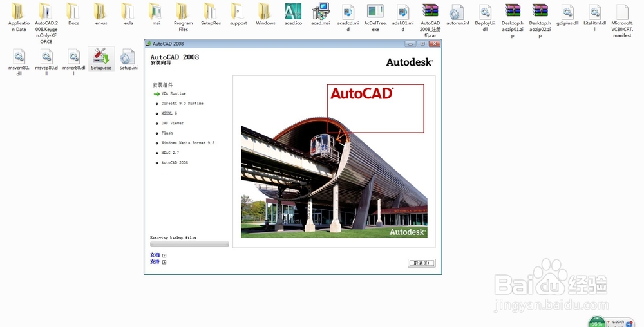The height and width of the screenshot is (327, 644).
Task: Select the msvcr80.dll file
Action: 73,62
